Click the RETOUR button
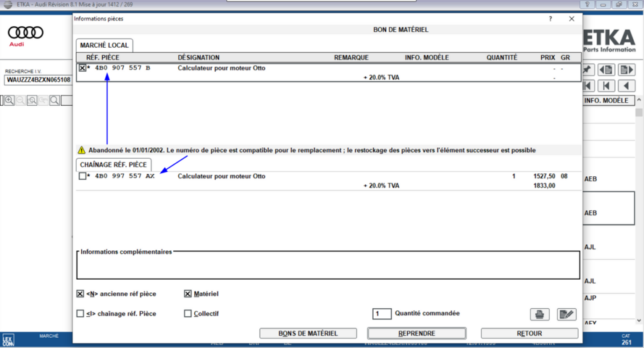Screen dimensions: 644x348 (x=530, y=333)
